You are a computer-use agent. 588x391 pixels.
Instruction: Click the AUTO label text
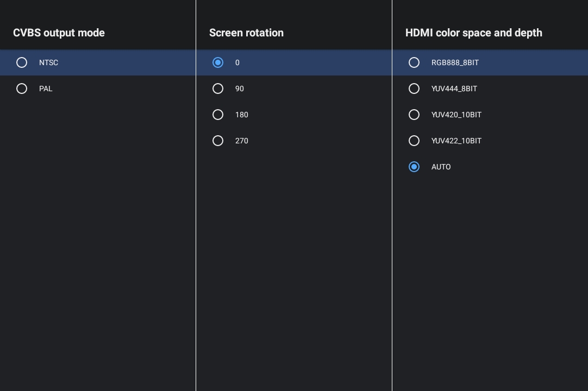(441, 167)
